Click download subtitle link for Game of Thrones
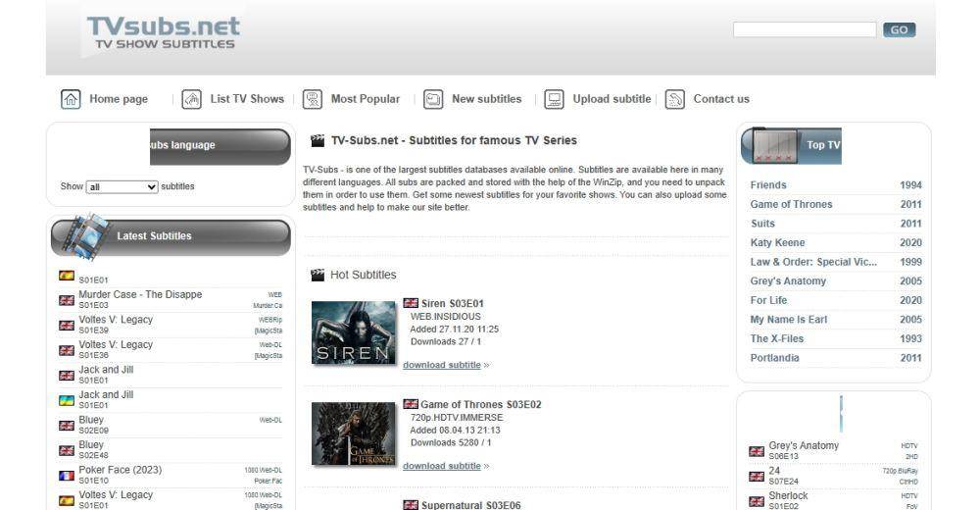Image resolution: width=980 pixels, height=510 pixels. coord(442,466)
